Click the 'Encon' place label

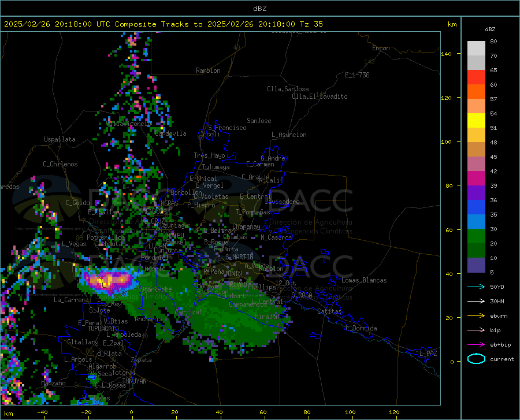[x=381, y=48]
